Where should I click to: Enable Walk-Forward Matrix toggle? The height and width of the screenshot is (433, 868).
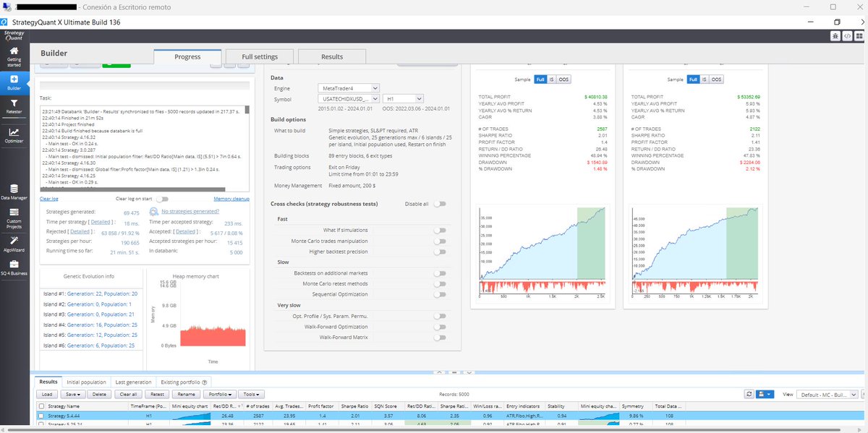(x=439, y=338)
